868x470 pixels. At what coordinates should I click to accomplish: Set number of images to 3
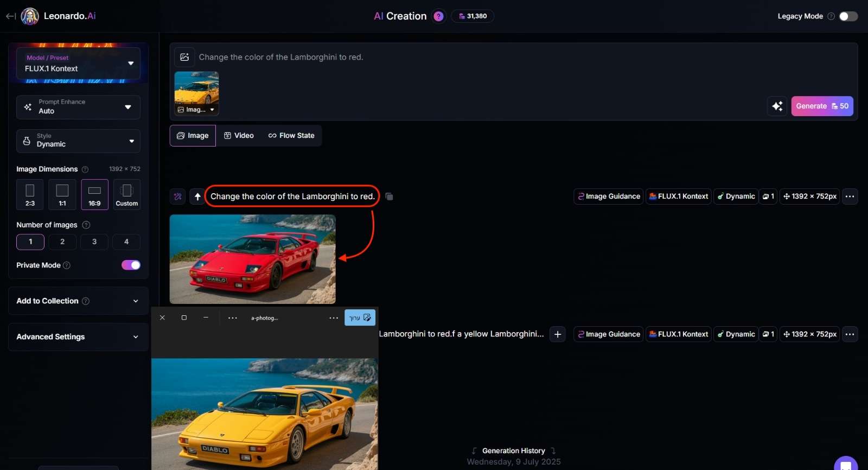coord(94,242)
